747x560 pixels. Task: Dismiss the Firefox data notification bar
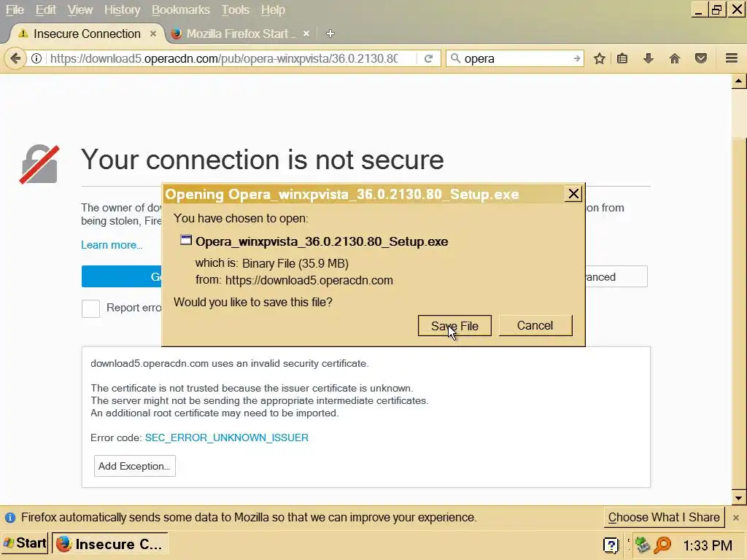[x=736, y=518]
